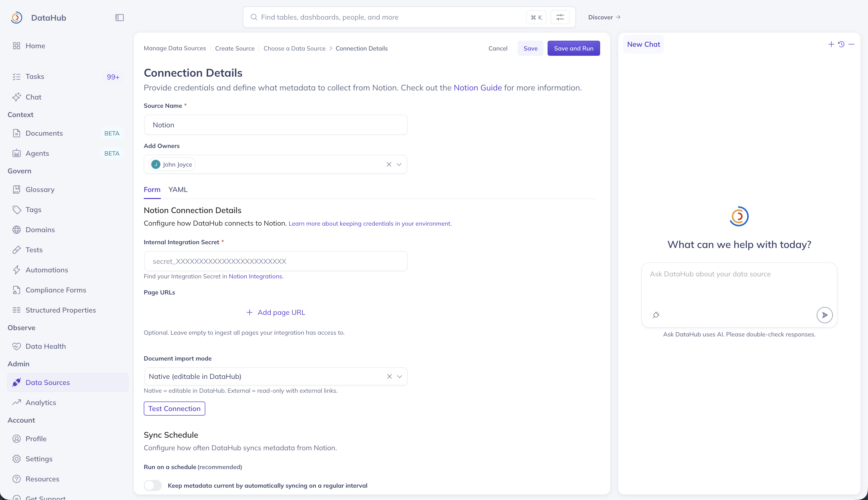This screenshot has width=868, height=500.
Task: Click Save and Run
Action: 574,48
